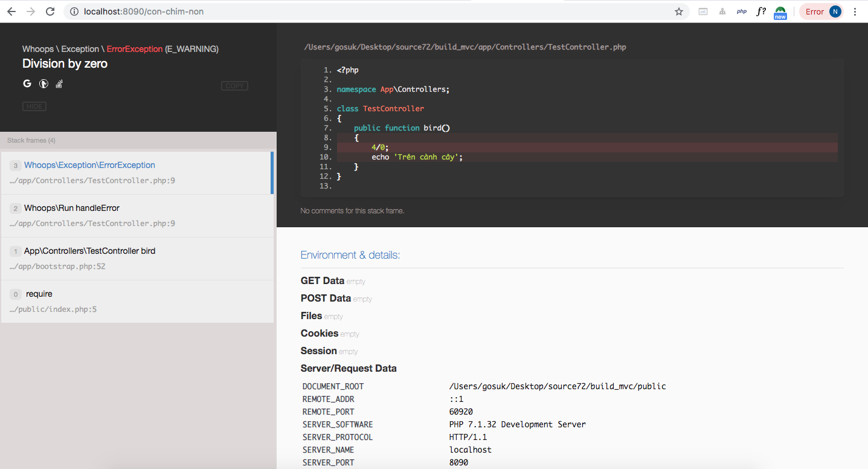Select stack frame 3 ErrorException
The width and height of the screenshot is (868, 469).
click(137, 172)
